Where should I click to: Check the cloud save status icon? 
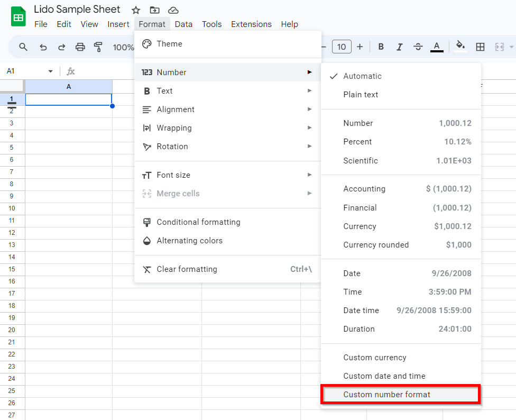(x=173, y=11)
